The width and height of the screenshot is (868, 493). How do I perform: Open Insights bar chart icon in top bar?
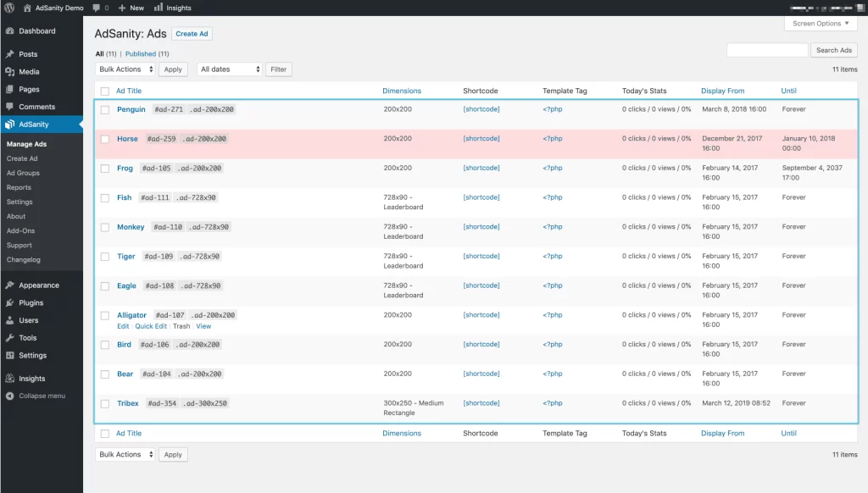tap(159, 7)
